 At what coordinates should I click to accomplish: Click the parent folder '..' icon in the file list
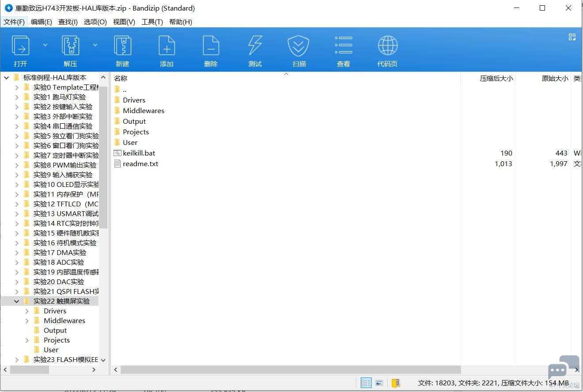(x=117, y=89)
